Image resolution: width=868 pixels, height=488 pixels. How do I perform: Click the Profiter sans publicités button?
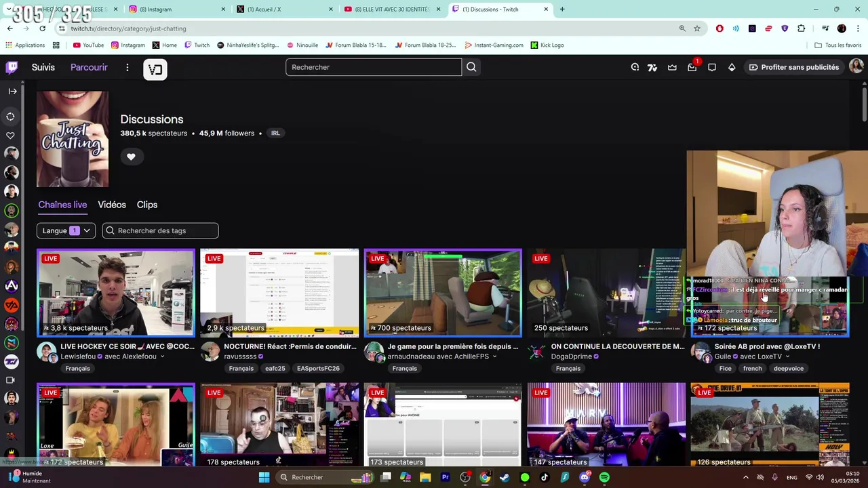pos(793,67)
